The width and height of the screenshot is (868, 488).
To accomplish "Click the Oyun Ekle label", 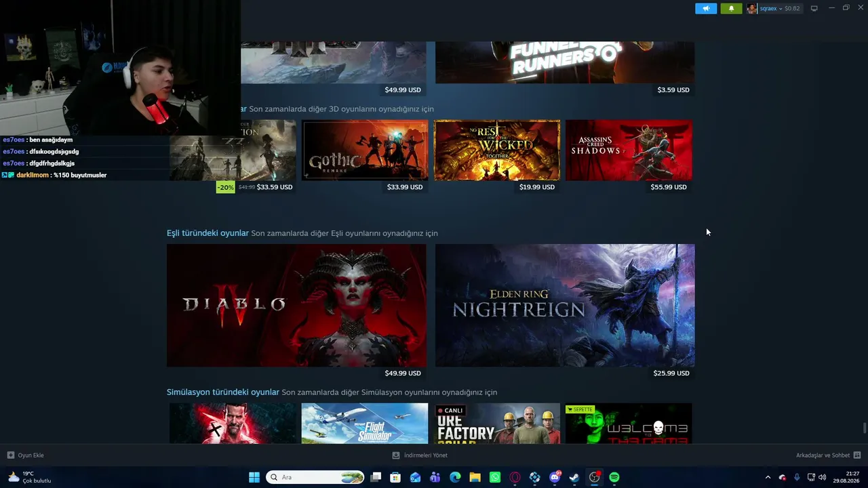I will [31, 455].
